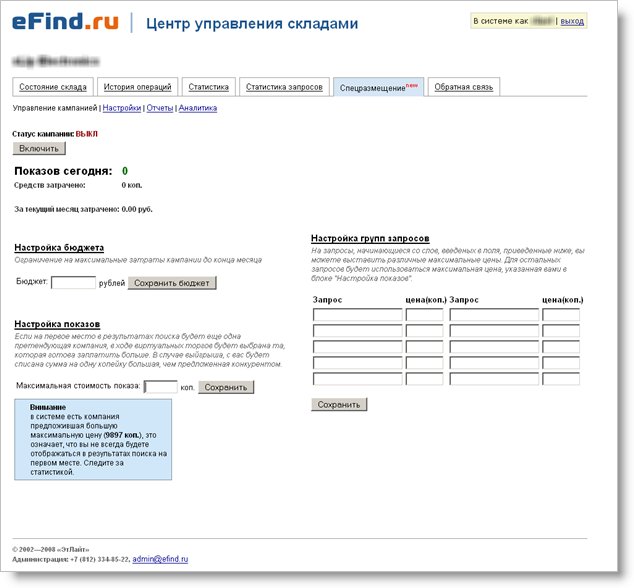Save the query groups table

339,404
